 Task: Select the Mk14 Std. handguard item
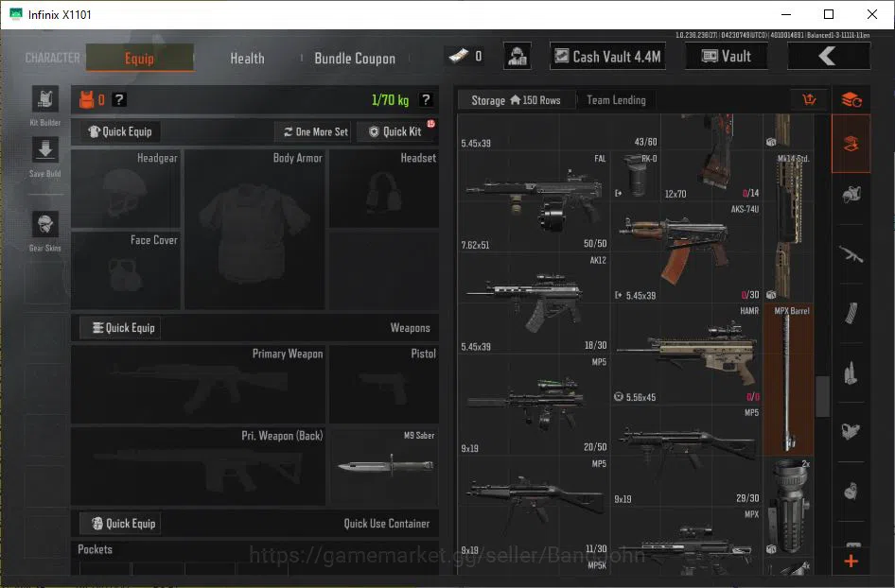tap(788, 227)
